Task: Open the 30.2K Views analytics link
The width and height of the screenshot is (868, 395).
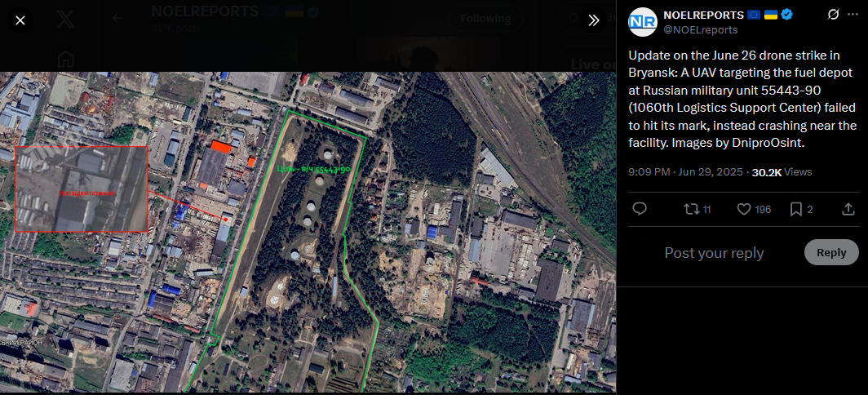Action: click(782, 171)
